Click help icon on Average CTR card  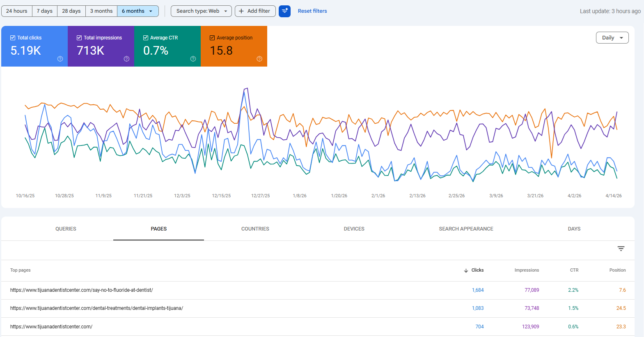[x=193, y=59]
